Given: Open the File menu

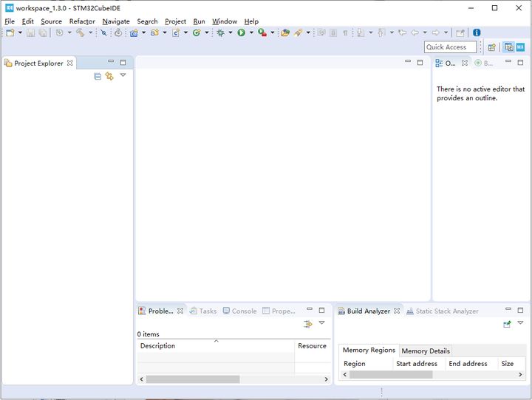Looking at the screenshot, I should point(10,21).
